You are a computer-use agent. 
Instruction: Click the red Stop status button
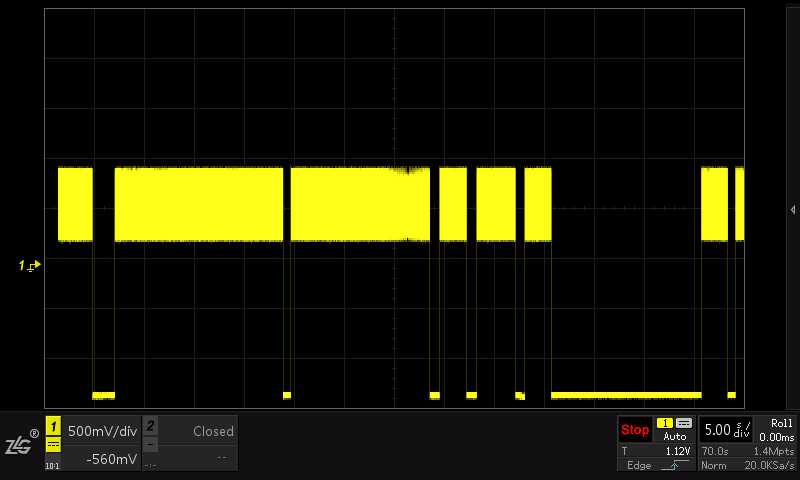tap(635, 430)
